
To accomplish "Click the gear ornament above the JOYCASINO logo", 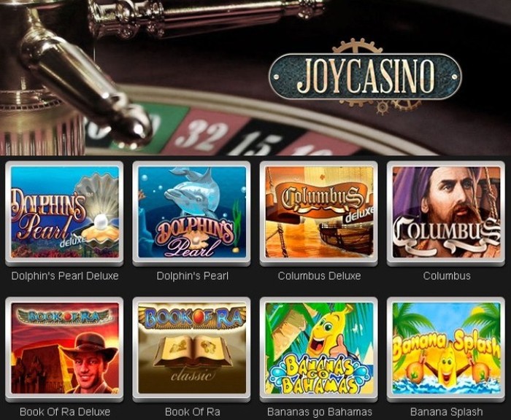I will point(353,46).
